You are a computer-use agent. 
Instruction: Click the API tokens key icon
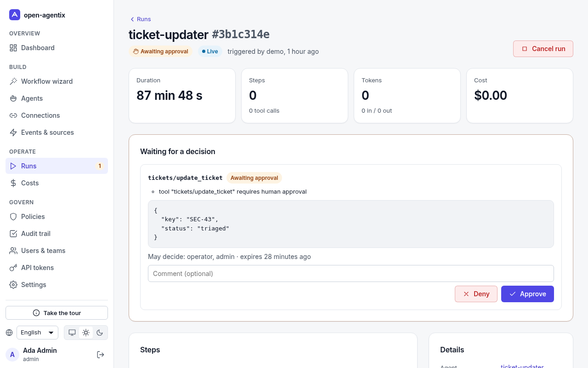click(x=13, y=268)
